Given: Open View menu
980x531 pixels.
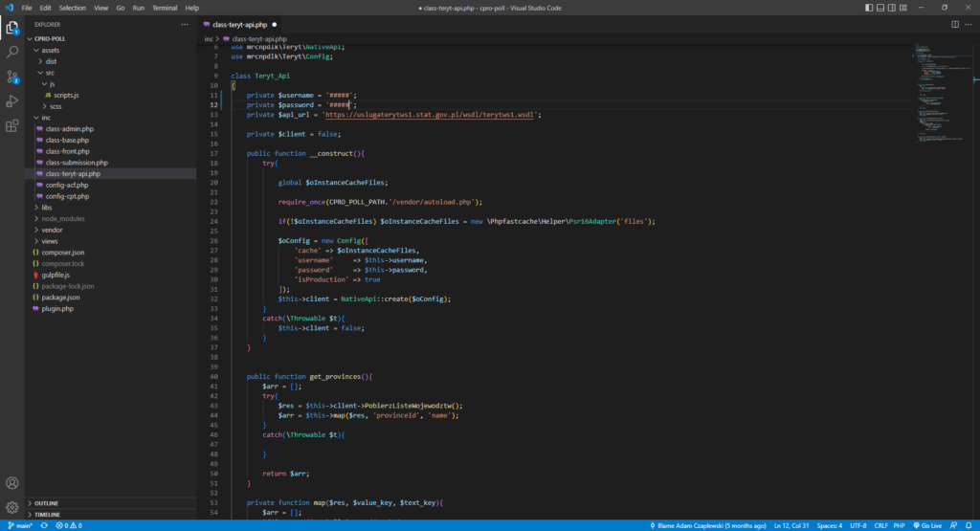Looking at the screenshot, I should 100,8.
